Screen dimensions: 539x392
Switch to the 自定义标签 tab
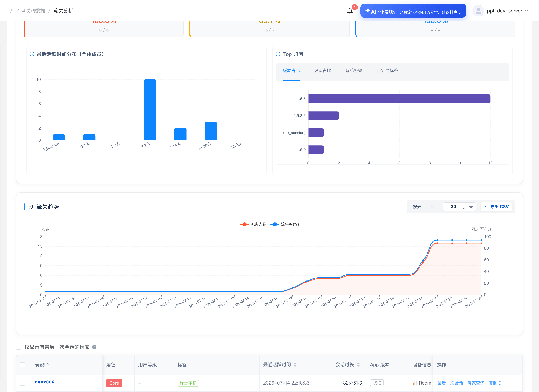pos(387,71)
